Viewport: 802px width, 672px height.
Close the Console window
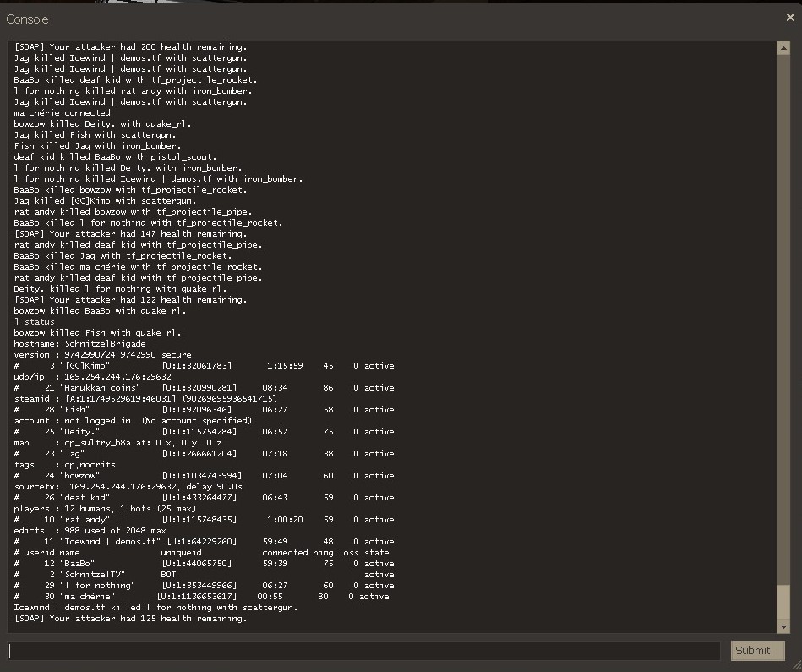789,18
